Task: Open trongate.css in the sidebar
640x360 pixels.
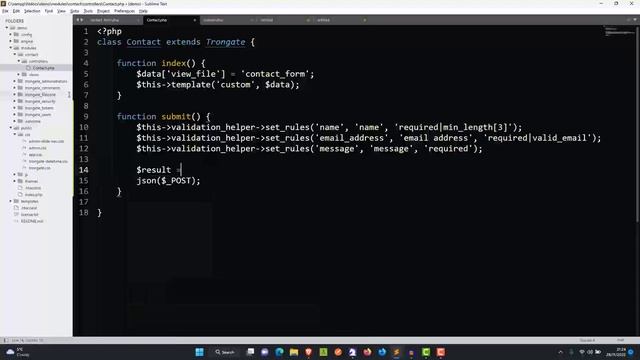Action: click(40, 168)
